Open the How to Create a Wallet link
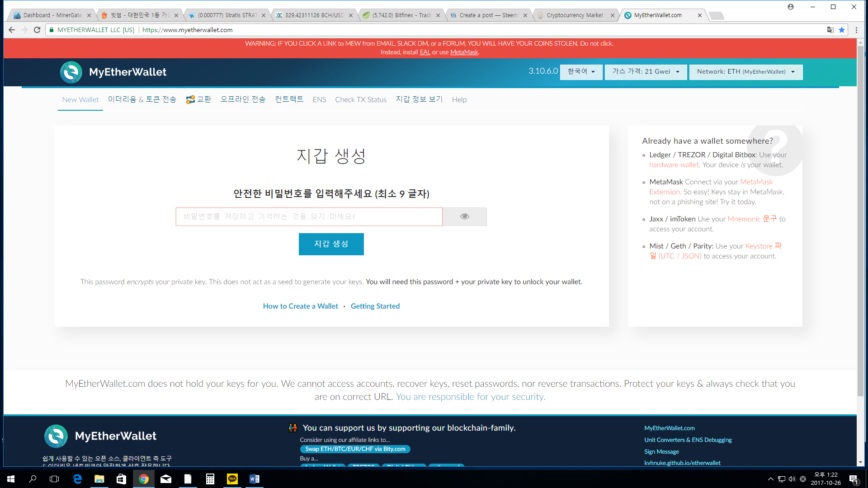This screenshot has width=868, height=488. 300,306
